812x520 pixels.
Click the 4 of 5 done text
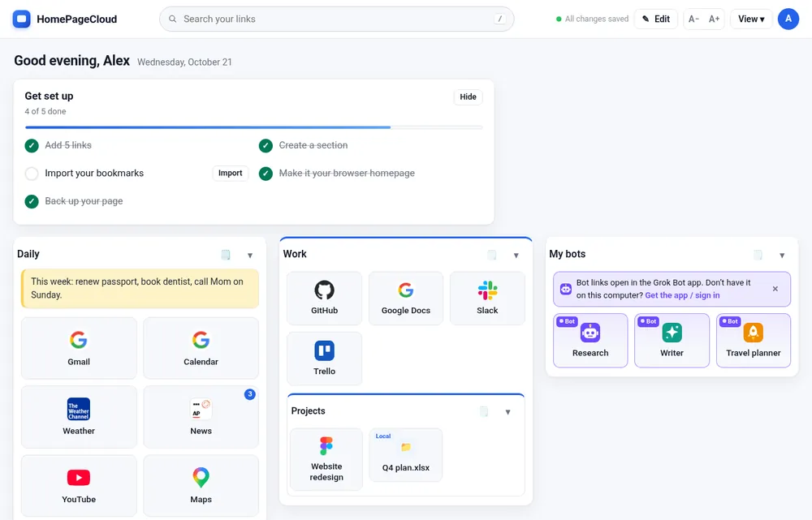tap(45, 111)
